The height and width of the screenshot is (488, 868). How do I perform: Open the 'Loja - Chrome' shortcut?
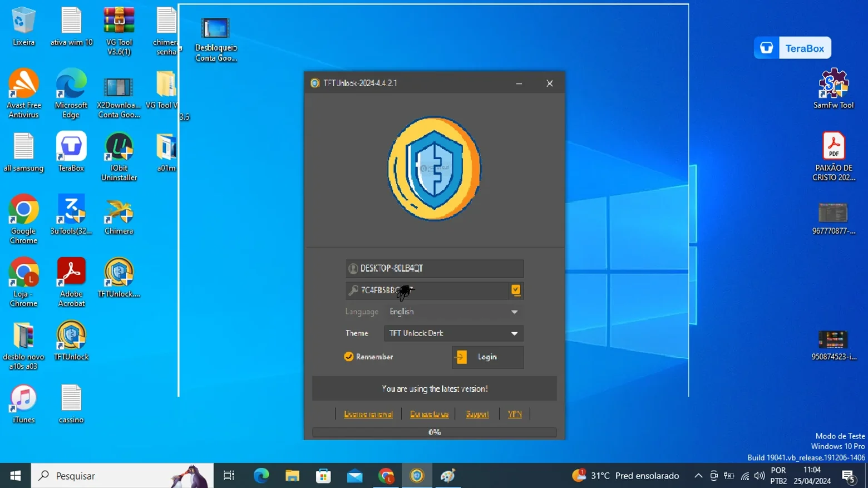23,282
